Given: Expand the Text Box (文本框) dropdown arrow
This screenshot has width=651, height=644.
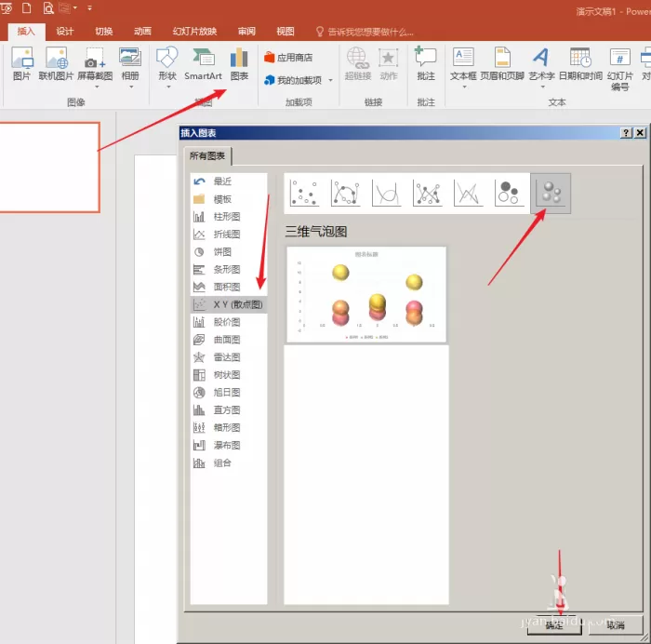Looking at the screenshot, I should pyautogui.click(x=464, y=87).
